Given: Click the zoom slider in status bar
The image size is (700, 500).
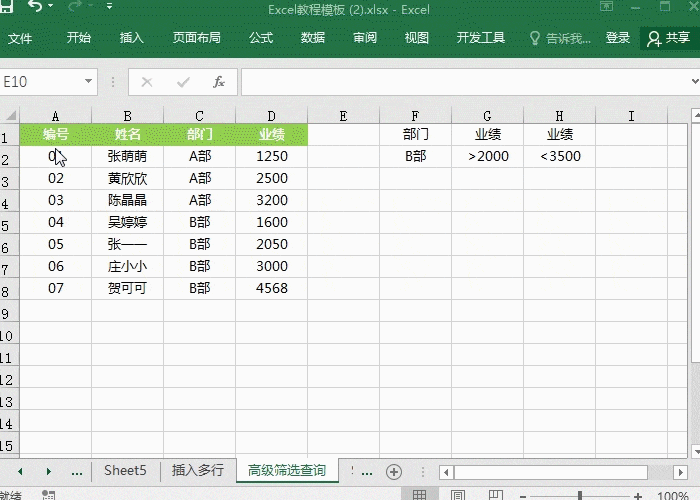Looking at the screenshot, I should 580,495.
